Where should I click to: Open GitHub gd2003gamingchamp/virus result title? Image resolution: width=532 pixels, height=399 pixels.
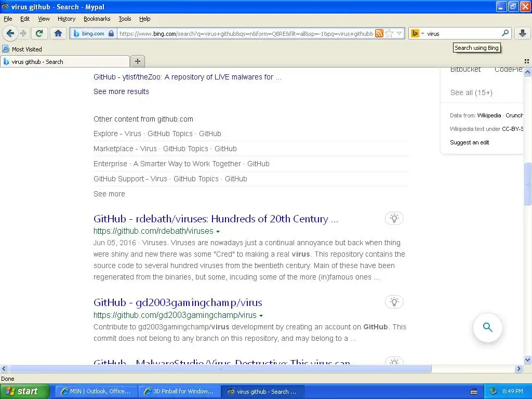point(178,303)
